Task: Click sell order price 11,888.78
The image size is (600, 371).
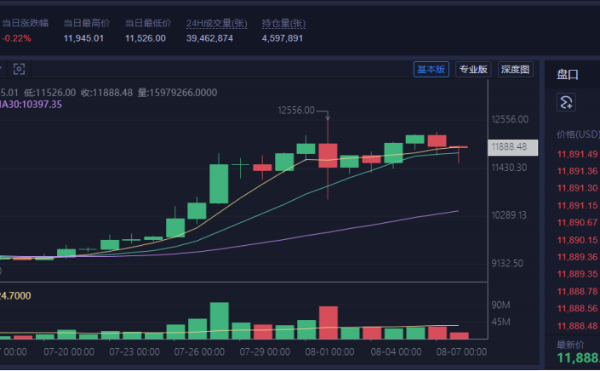Action: pos(577,291)
